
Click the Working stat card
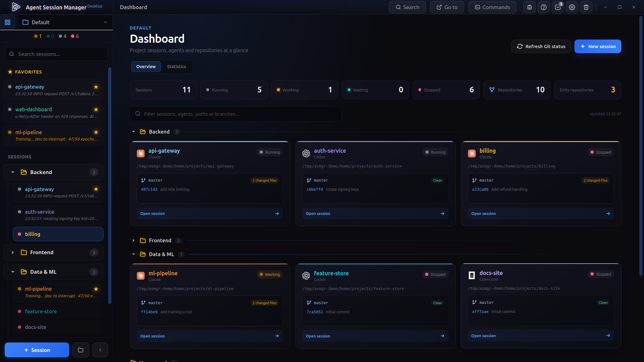coord(305,90)
